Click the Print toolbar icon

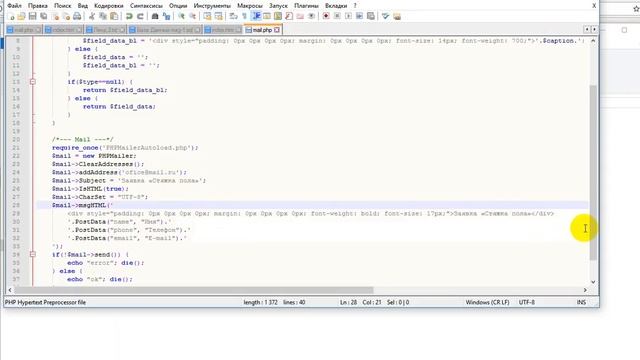pyautogui.click(x=77, y=16)
